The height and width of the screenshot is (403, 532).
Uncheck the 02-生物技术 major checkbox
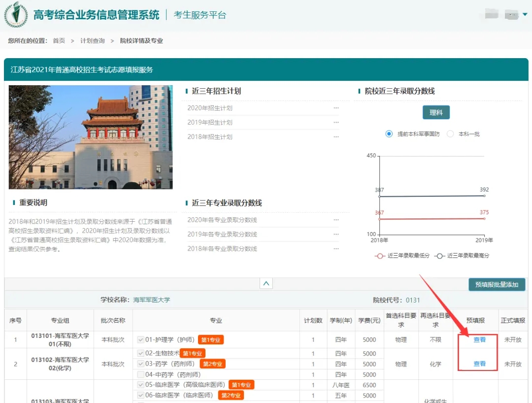pos(141,353)
